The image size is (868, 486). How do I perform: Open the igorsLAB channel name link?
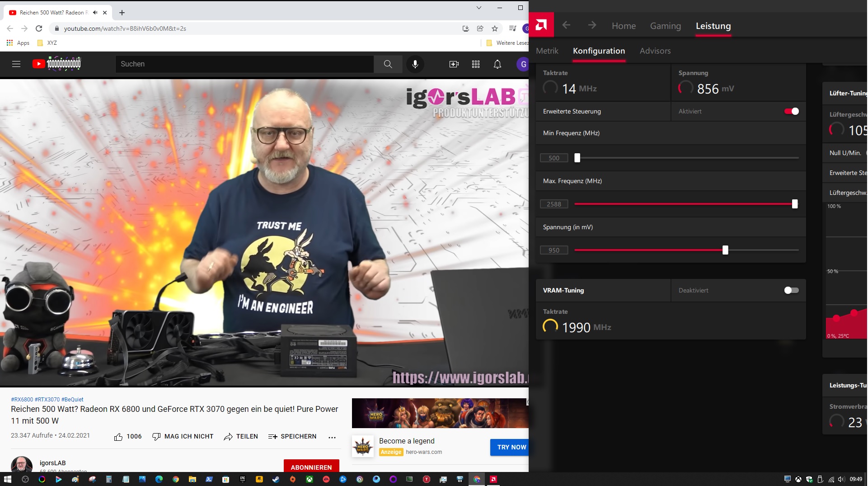52,462
